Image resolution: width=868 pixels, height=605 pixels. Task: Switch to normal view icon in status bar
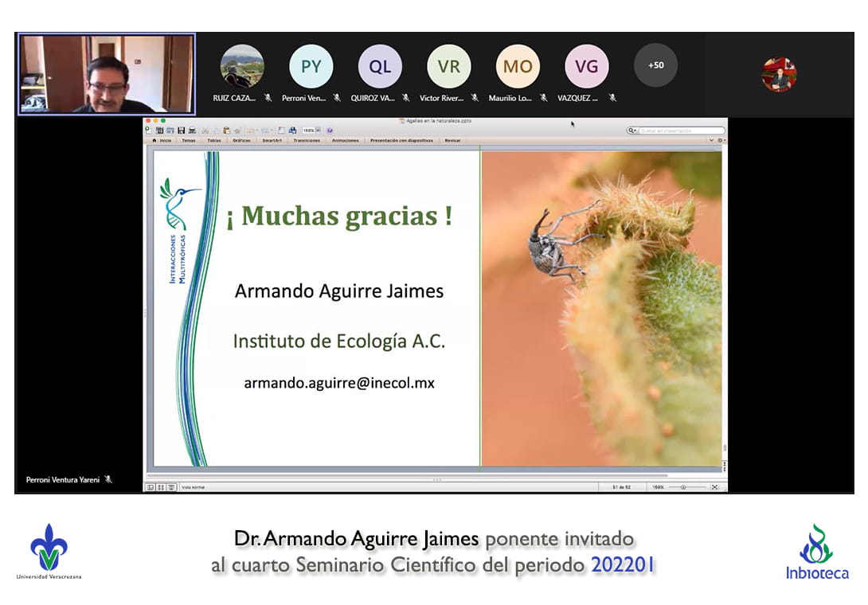151,487
